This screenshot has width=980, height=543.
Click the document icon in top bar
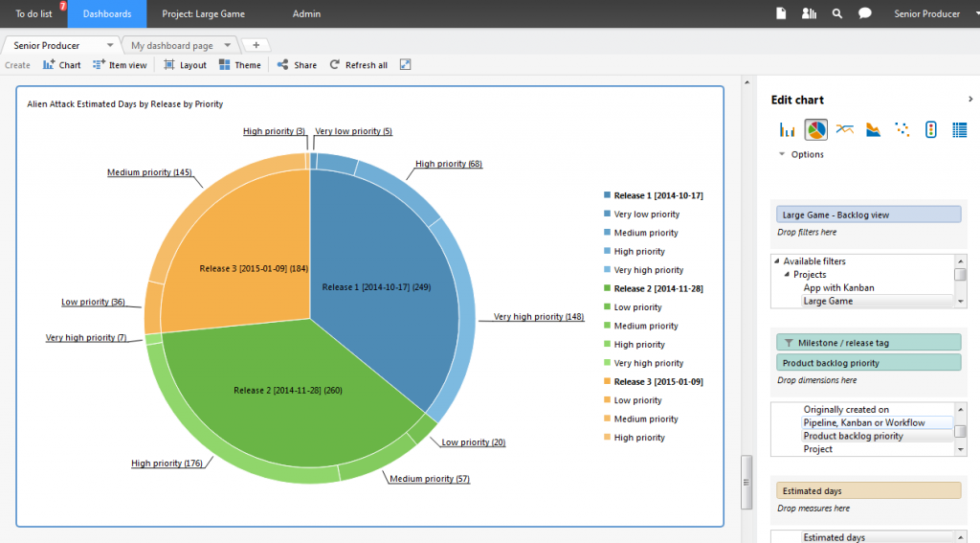[781, 14]
